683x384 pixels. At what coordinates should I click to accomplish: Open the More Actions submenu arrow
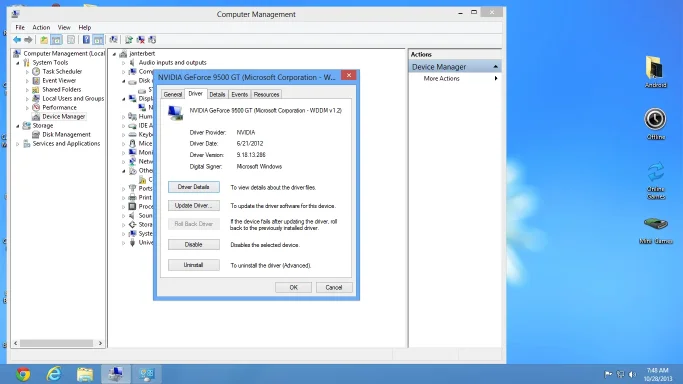(496, 78)
